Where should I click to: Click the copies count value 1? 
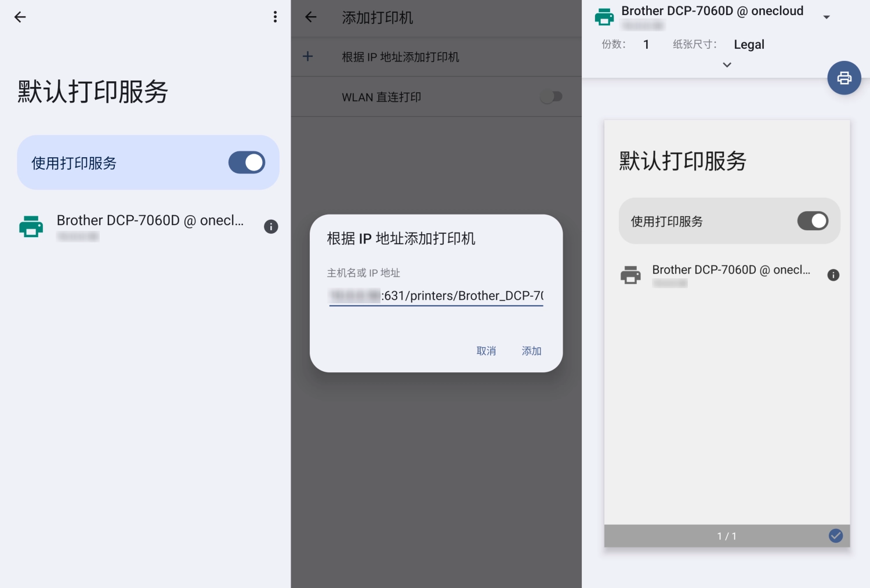point(646,45)
